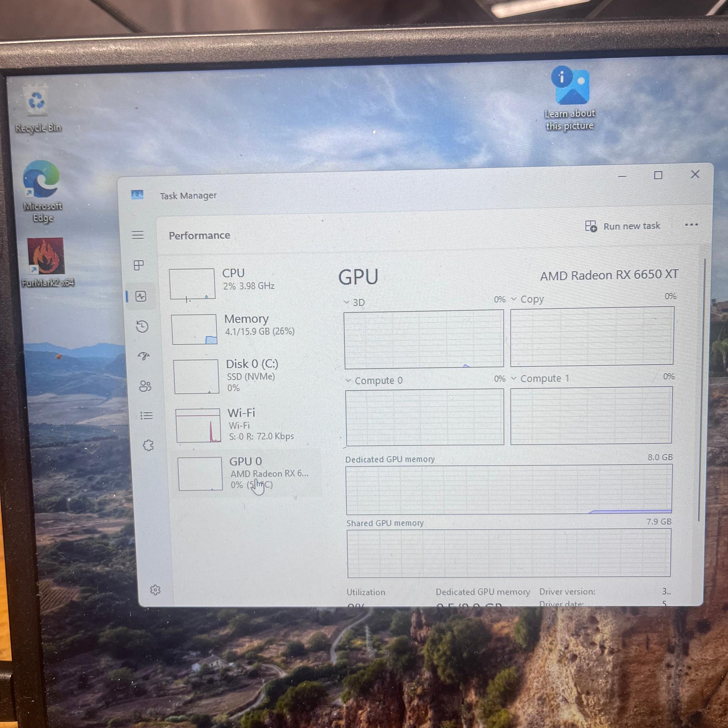This screenshot has height=728, width=728.
Task: Click the Disk 0 mini graph thumbnail
Action: pyautogui.click(x=196, y=376)
